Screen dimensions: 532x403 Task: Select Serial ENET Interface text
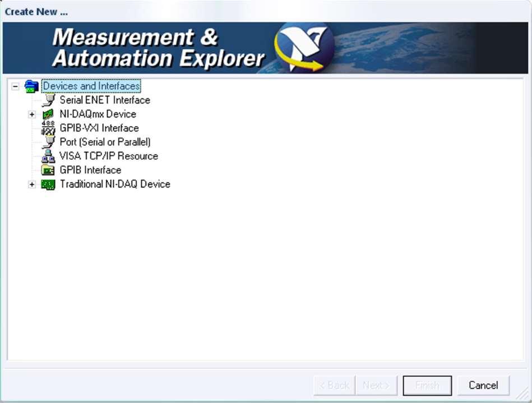(x=105, y=100)
